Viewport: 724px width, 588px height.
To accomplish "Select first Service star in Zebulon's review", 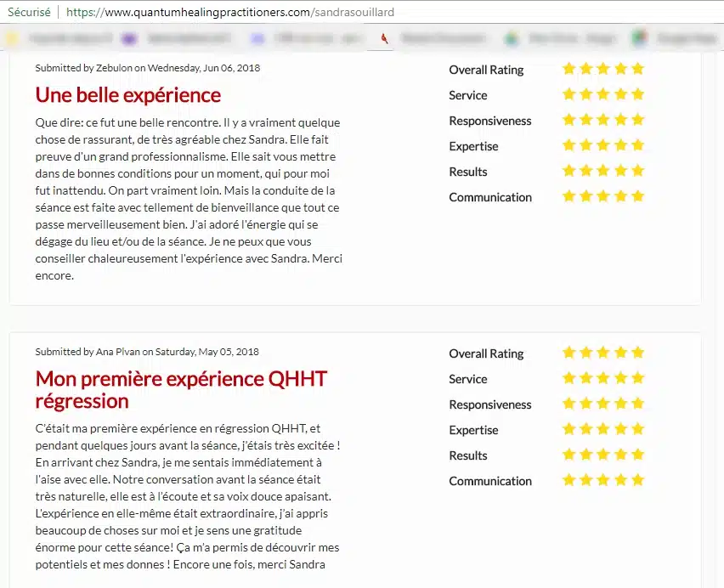I will tap(569, 94).
